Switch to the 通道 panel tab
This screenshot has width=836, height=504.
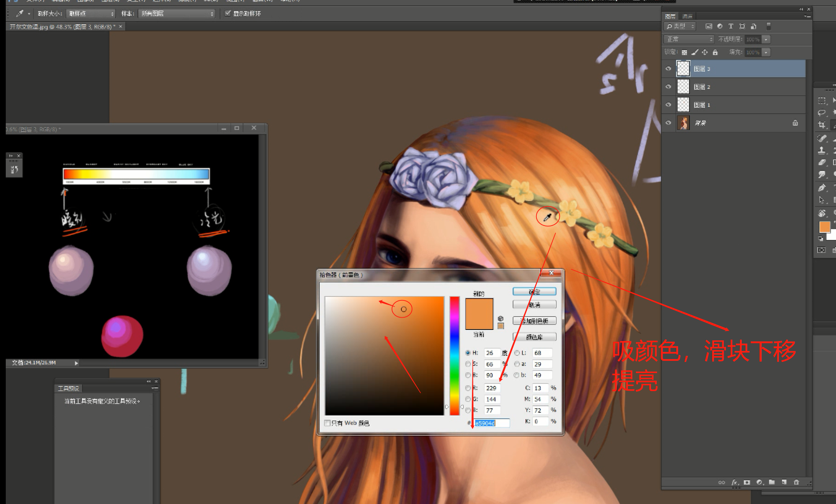click(x=687, y=16)
